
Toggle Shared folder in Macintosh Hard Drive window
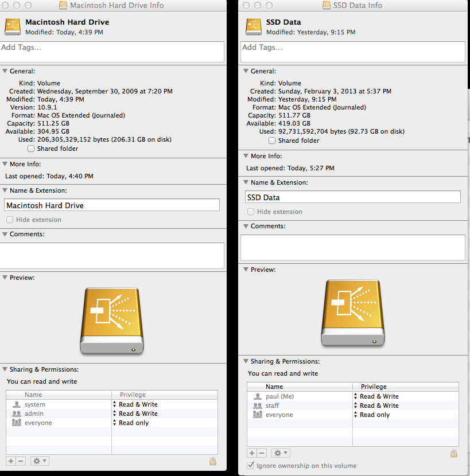point(31,149)
